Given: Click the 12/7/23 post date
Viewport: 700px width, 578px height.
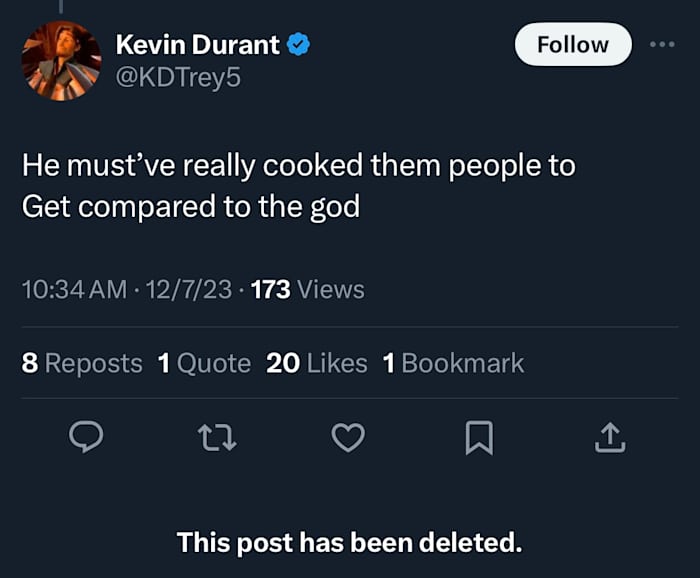Looking at the screenshot, I should pos(188,290).
